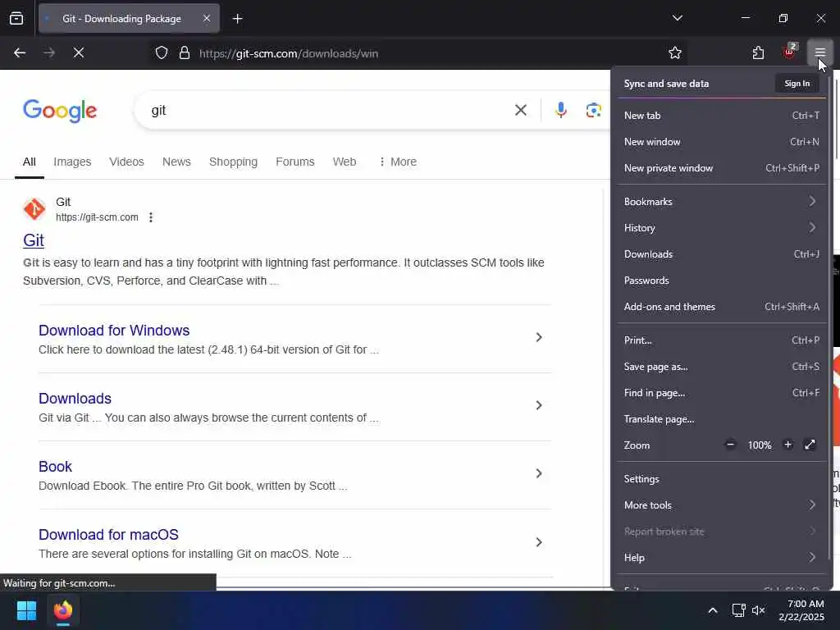The height and width of the screenshot is (630, 840).
Task: Expand Download for Windows sitelink arrow
Action: [539, 337]
